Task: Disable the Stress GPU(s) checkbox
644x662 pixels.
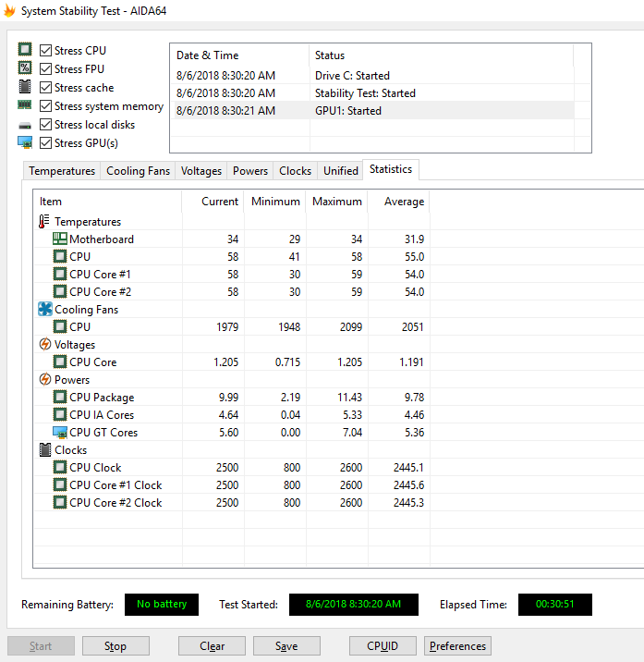Action: 45,143
